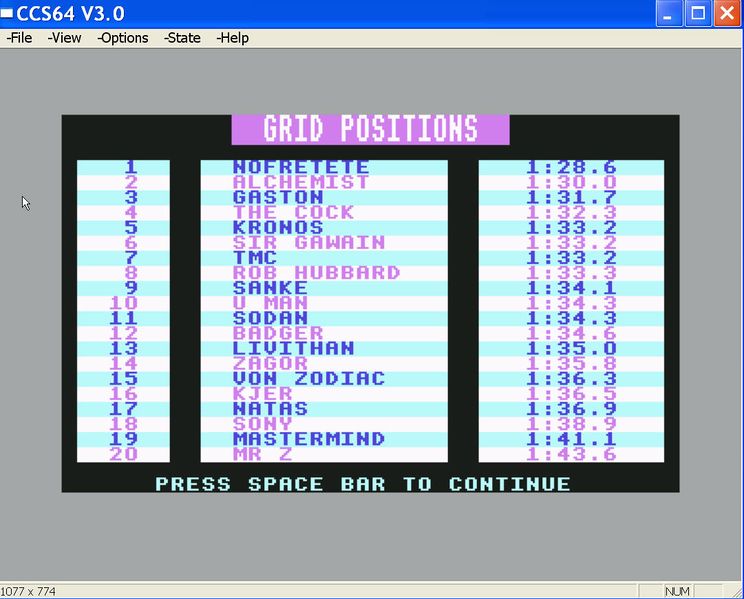The image size is (744, 599).
Task: Click the VON ZODIAC driver name
Action: tap(309, 379)
